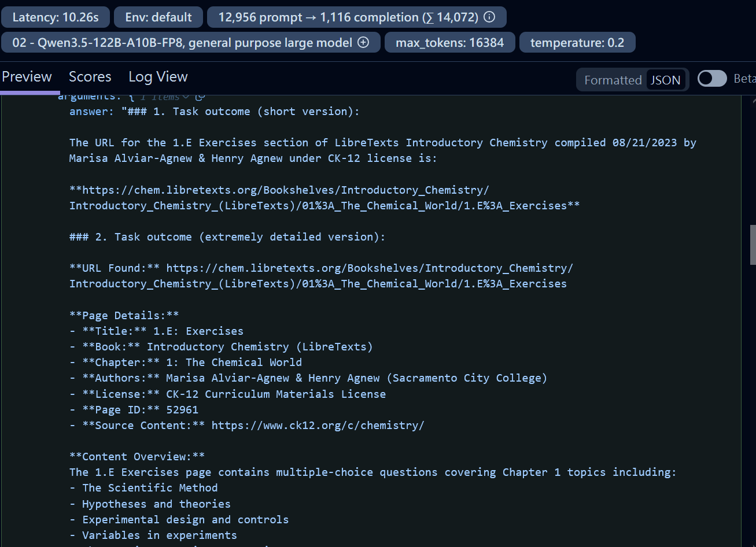Image resolution: width=756 pixels, height=547 pixels.
Task: Click the "Marisa Alviar-Agnew & Henry Agnew under CK-12 license is:" line
Action: click(x=253, y=158)
